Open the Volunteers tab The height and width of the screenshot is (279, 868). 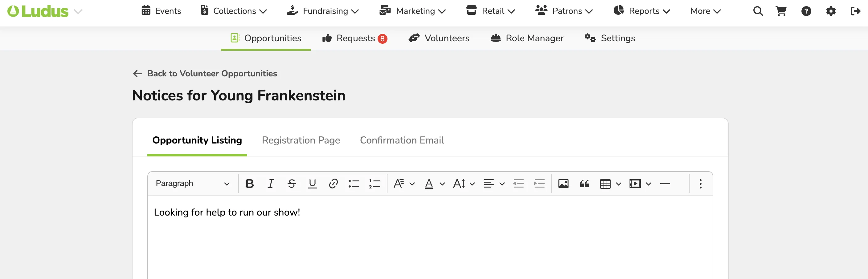pos(439,38)
